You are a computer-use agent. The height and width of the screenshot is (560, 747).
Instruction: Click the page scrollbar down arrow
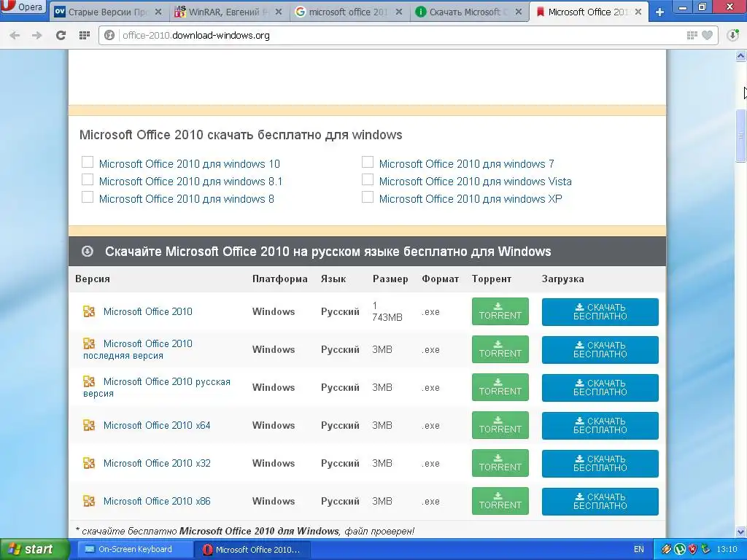(x=741, y=531)
